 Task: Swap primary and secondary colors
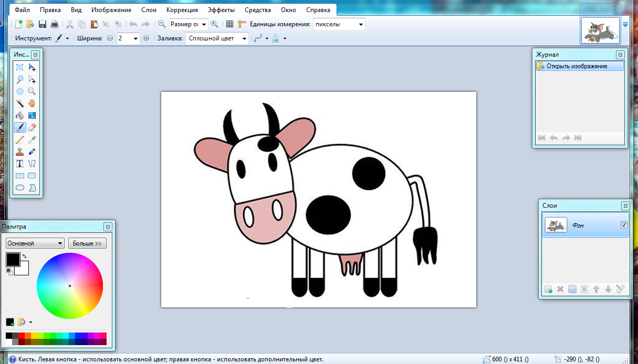(x=24, y=256)
